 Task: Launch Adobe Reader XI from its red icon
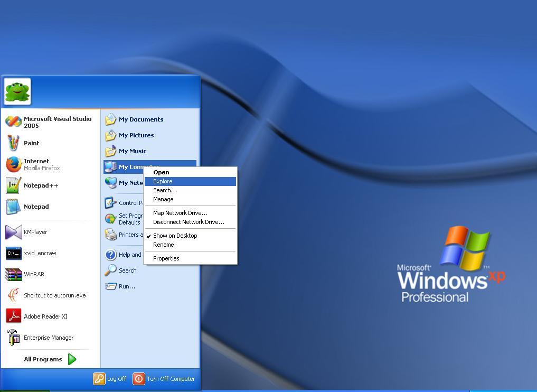(x=14, y=316)
